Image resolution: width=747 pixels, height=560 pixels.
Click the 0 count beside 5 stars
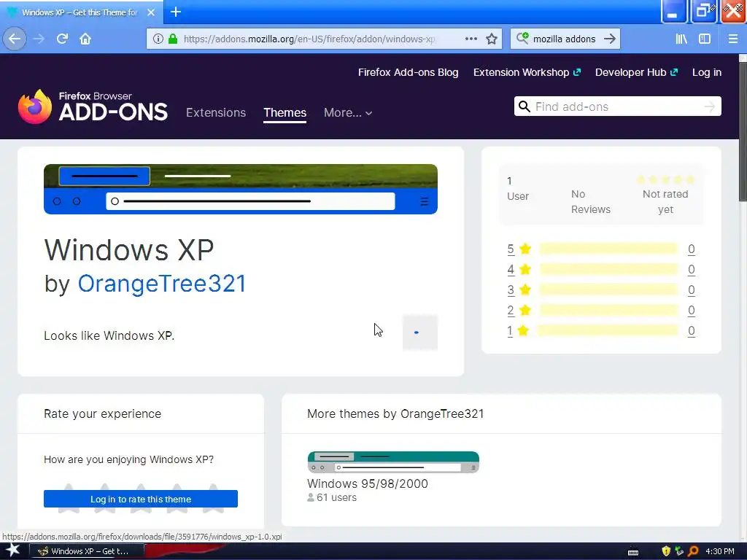click(692, 249)
